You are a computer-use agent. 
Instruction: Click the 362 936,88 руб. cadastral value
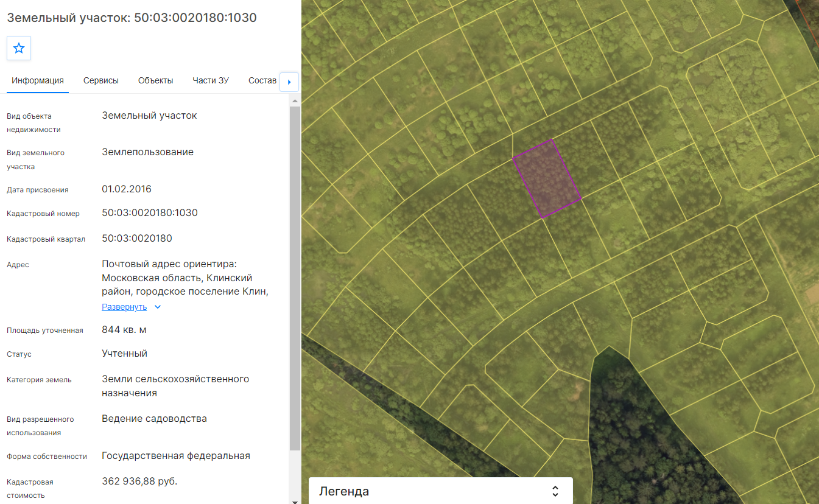[x=139, y=481]
